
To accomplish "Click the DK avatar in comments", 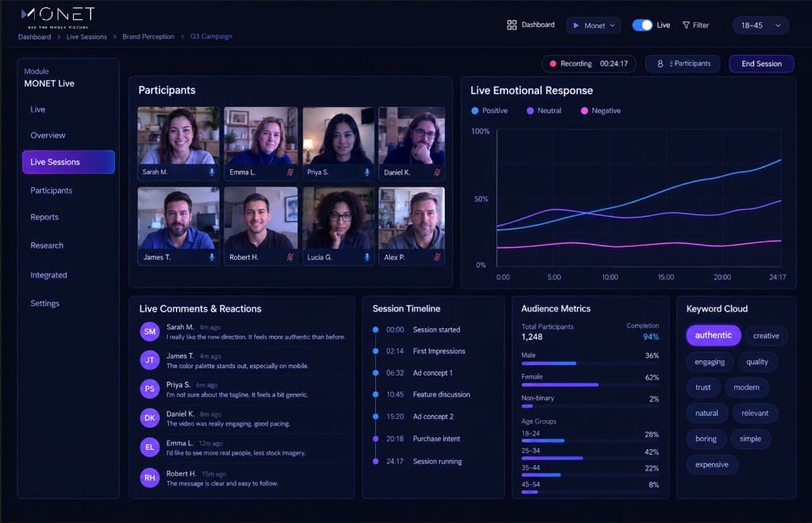I will (x=150, y=417).
